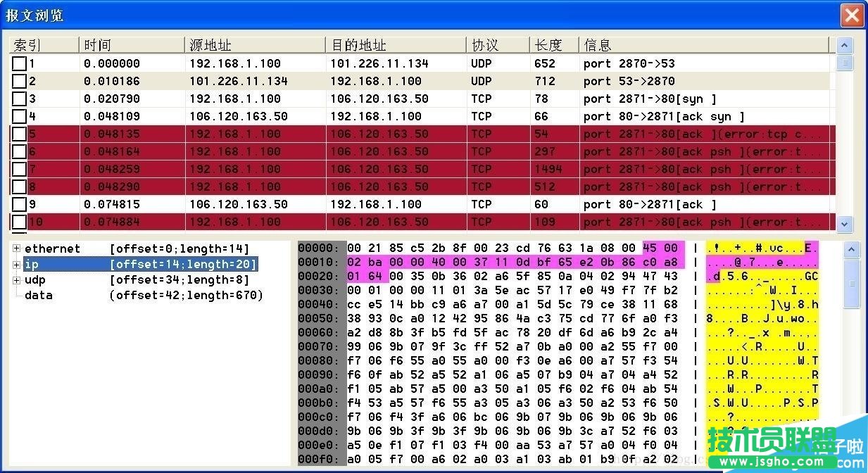
Task: Select the UDP response packet from 101.226.11.134
Action: point(352,81)
